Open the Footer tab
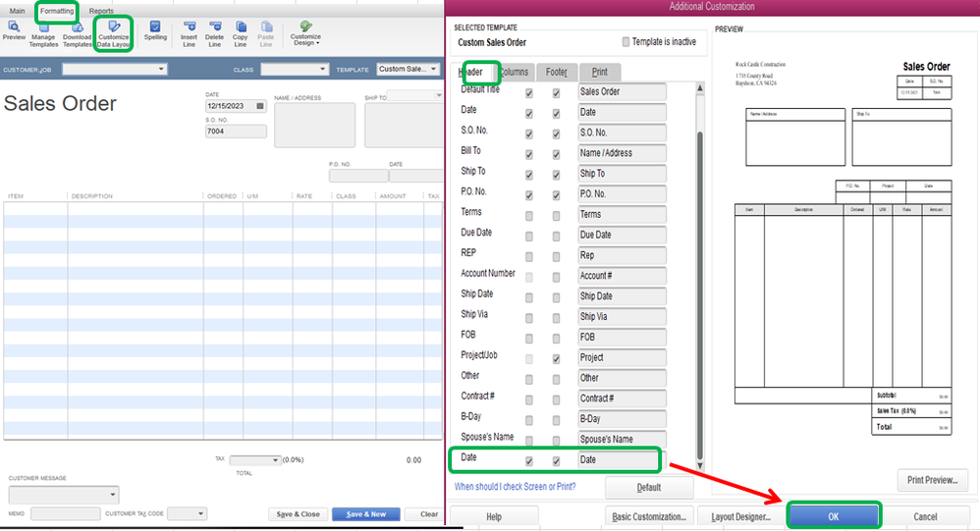Image resolution: width=980 pixels, height=531 pixels. [x=556, y=72]
